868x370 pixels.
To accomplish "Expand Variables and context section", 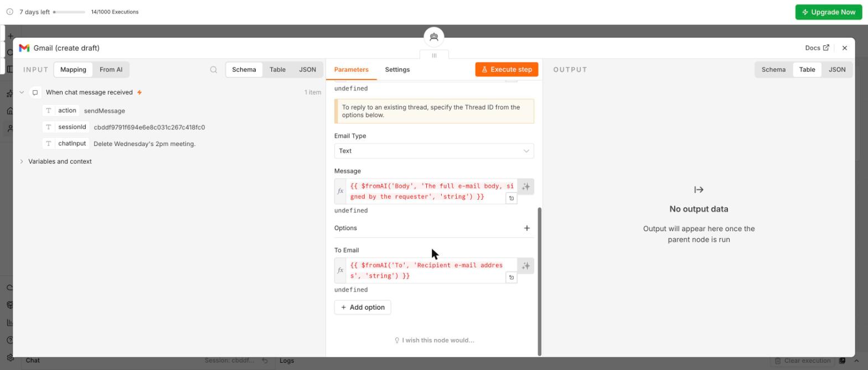I will pyautogui.click(x=22, y=161).
